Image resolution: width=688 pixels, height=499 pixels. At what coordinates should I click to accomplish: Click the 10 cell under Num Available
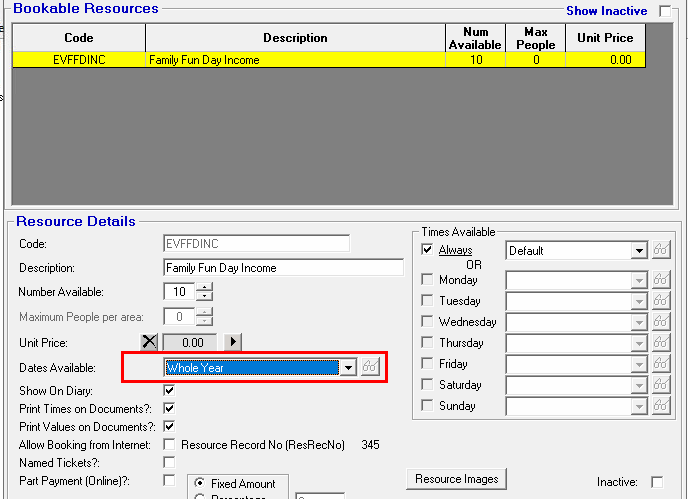click(476, 60)
